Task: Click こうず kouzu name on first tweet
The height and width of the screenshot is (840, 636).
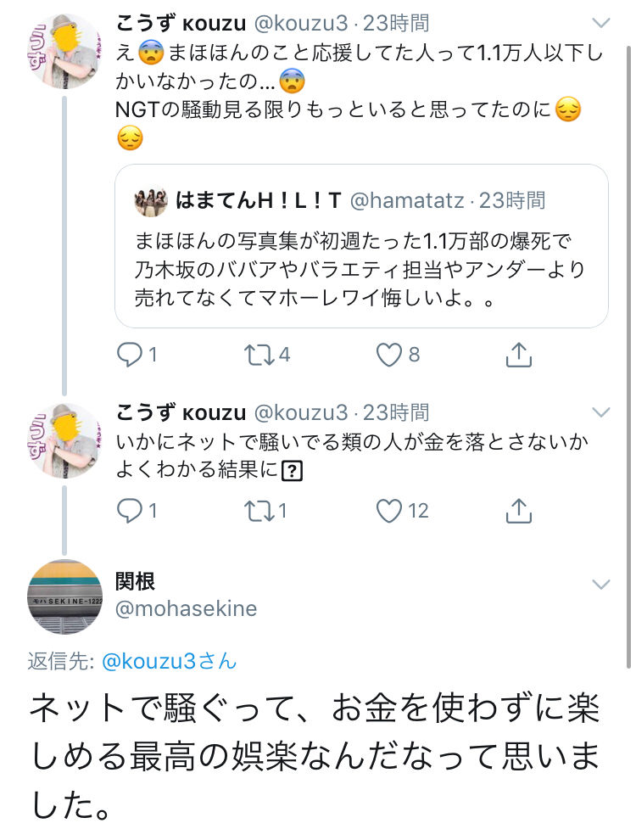Action: coord(180,23)
